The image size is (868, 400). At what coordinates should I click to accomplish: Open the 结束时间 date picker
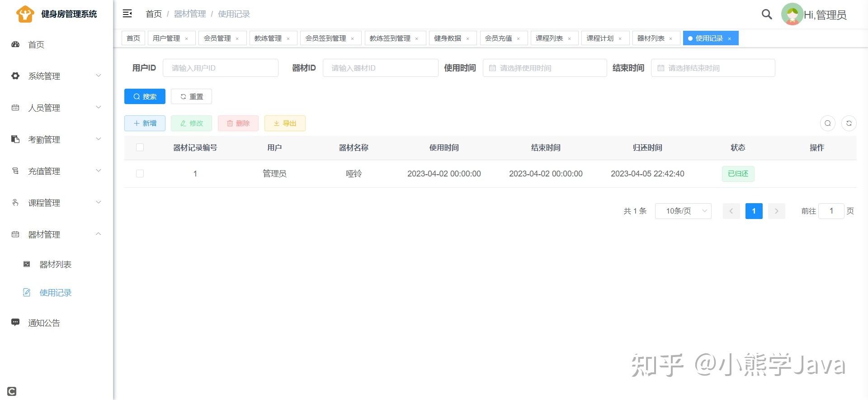tap(713, 68)
